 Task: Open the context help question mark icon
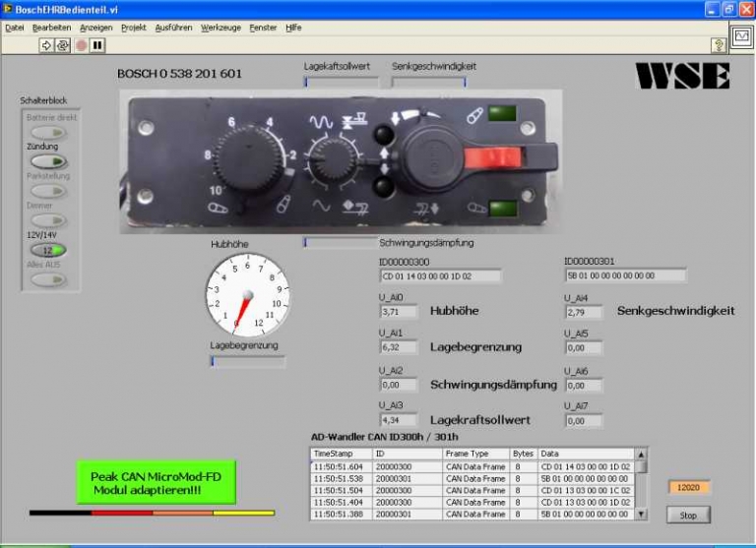click(719, 45)
